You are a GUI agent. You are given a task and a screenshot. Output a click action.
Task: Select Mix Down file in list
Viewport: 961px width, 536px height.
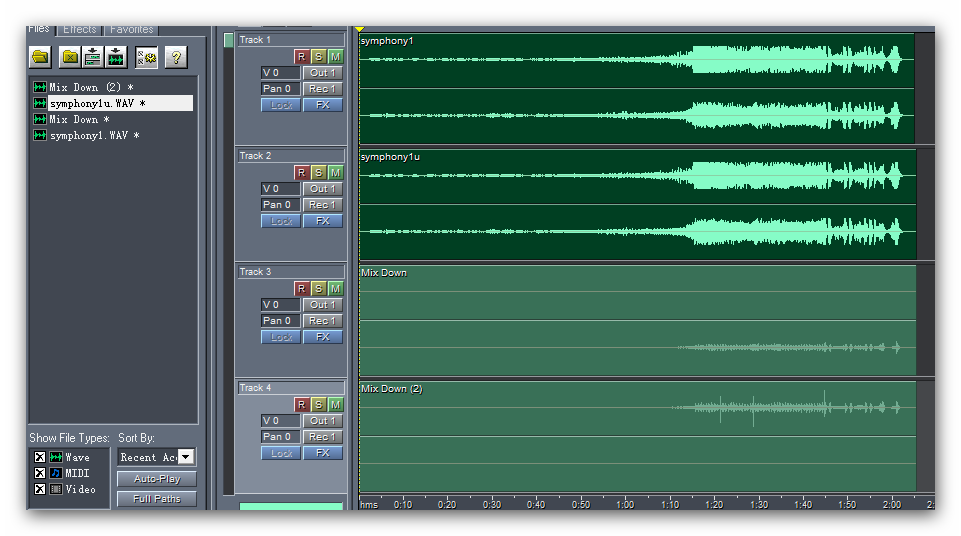pyautogui.click(x=79, y=119)
